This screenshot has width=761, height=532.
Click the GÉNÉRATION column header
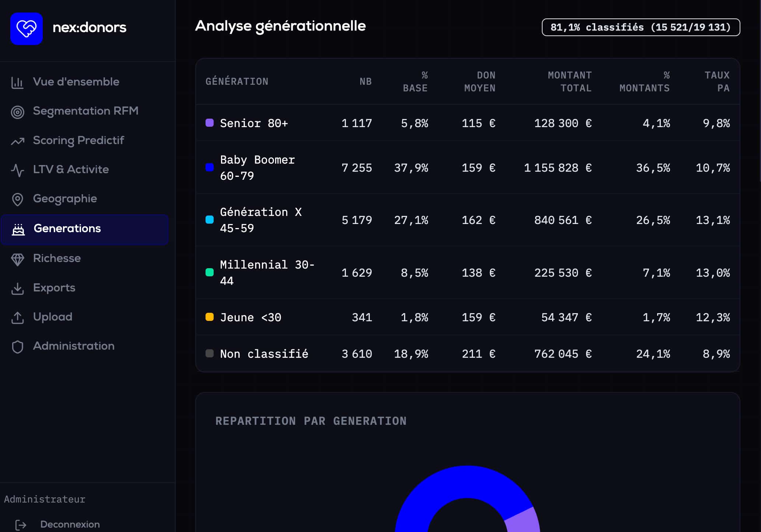237,81
